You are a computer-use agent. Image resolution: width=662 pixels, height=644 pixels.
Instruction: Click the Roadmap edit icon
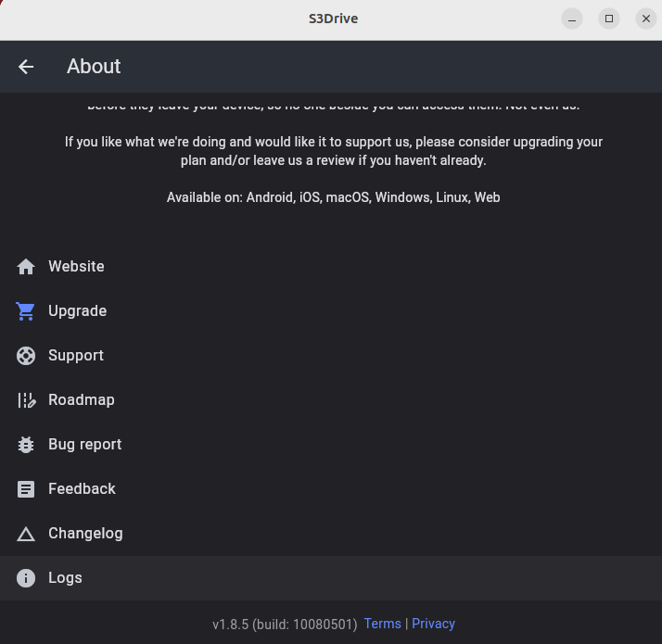(x=27, y=400)
